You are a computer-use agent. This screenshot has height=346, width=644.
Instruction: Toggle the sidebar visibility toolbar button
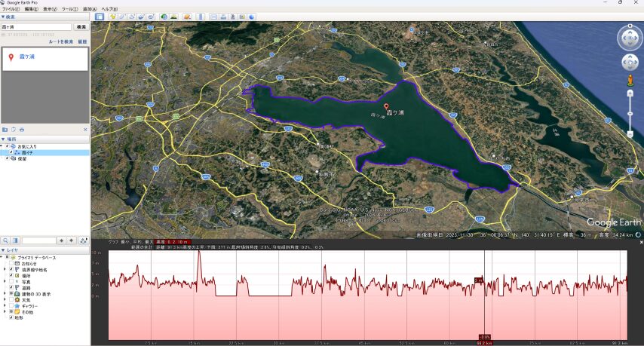[x=100, y=16]
